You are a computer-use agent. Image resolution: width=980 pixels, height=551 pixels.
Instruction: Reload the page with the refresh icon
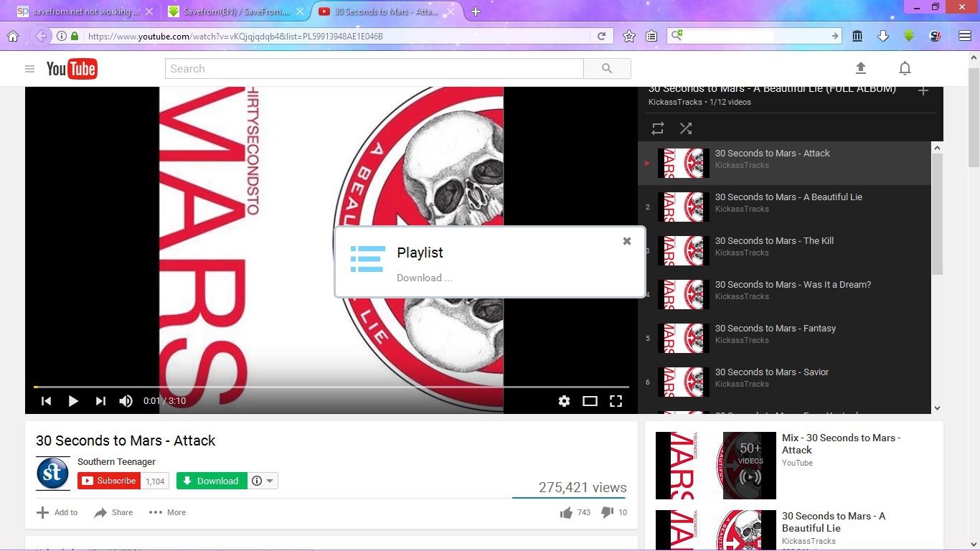tap(601, 36)
